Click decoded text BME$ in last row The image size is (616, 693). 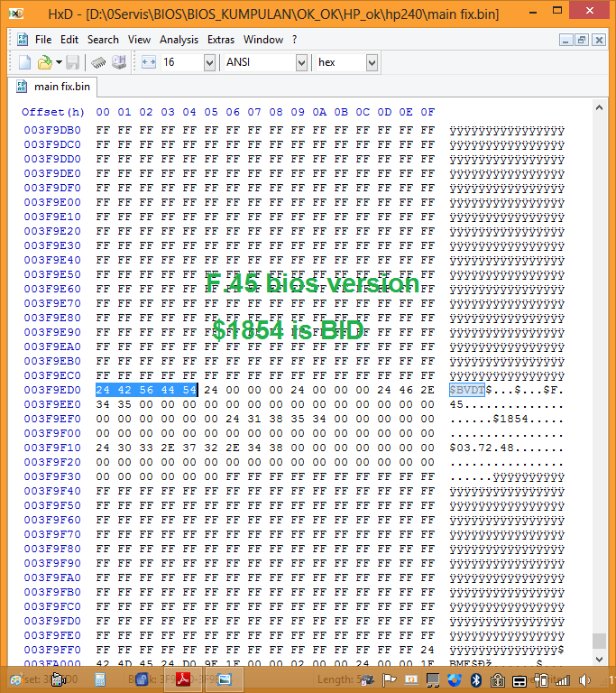pos(464,663)
